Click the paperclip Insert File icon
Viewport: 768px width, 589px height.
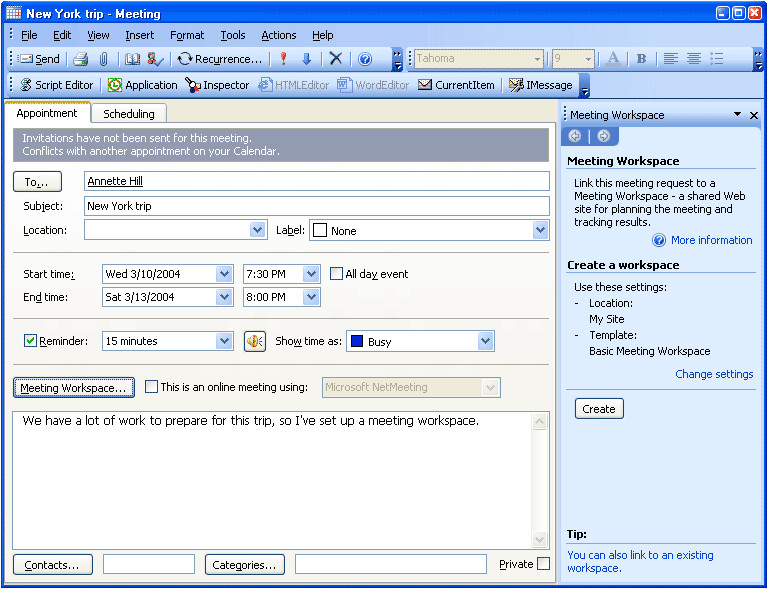pyautogui.click(x=103, y=59)
